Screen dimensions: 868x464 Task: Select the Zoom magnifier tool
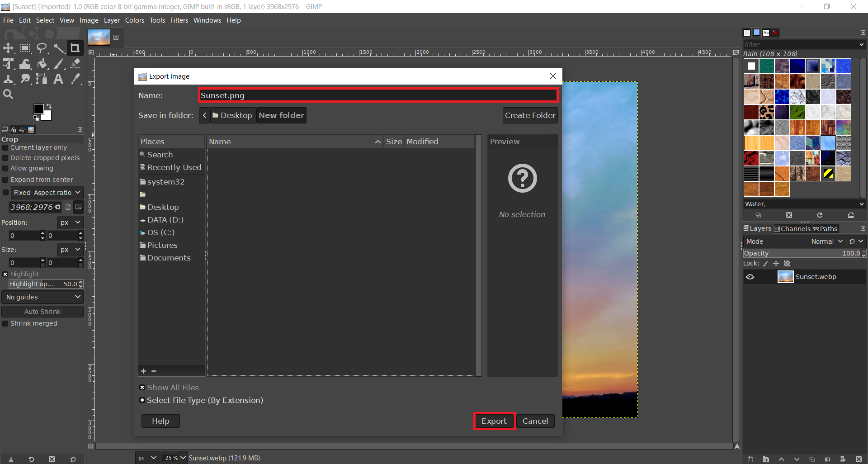coord(8,94)
